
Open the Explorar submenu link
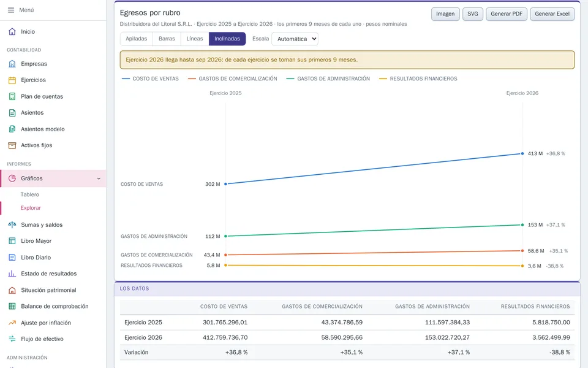tap(31, 208)
